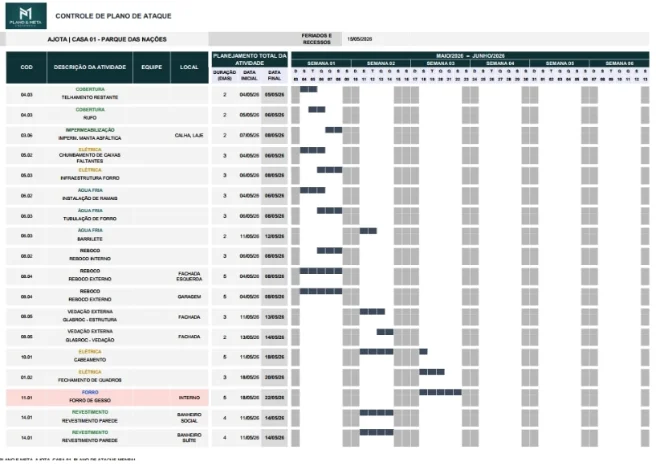
Task: Click the duration value in the CABEAMENTO row
Action: [225, 357]
